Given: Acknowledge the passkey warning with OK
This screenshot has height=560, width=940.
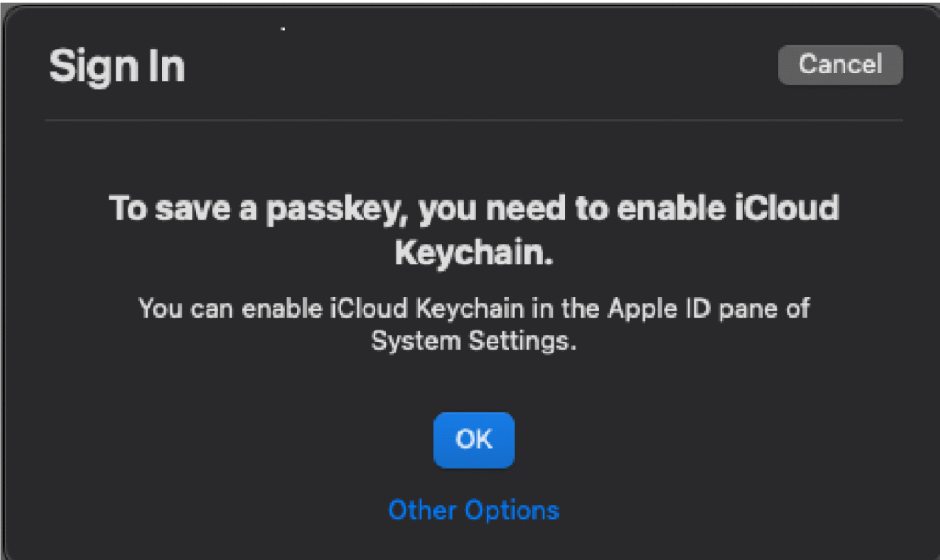Looking at the screenshot, I should click(474, 440).
